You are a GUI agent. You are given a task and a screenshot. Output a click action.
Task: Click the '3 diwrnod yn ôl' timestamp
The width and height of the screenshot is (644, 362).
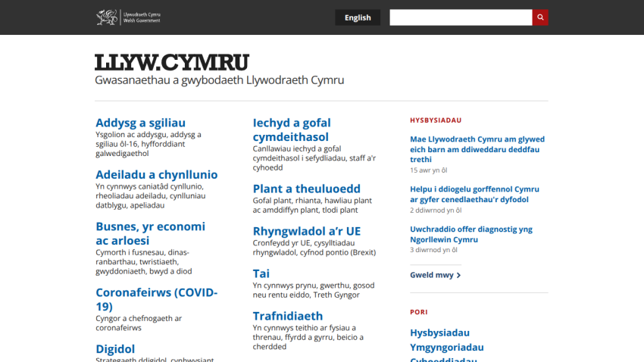[433, 250]
